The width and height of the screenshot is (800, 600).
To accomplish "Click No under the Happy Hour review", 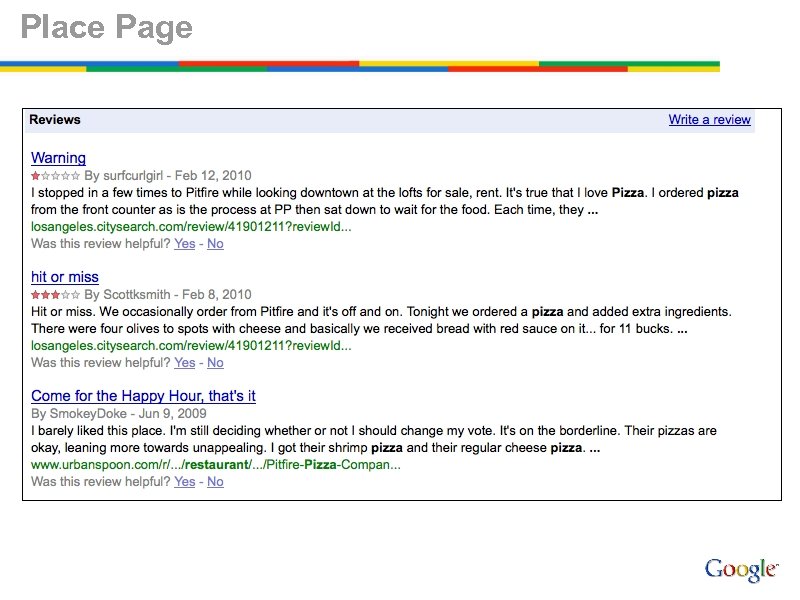I will (x=215, y=481).
